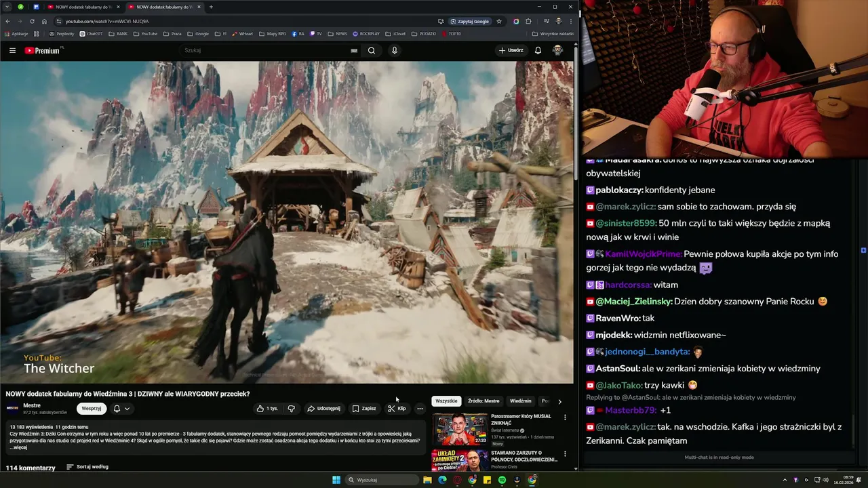Open Chrome three-dot settings menu
Image resolution: width=868 pixels, height=488 pixels.
[x=570, y=21]
